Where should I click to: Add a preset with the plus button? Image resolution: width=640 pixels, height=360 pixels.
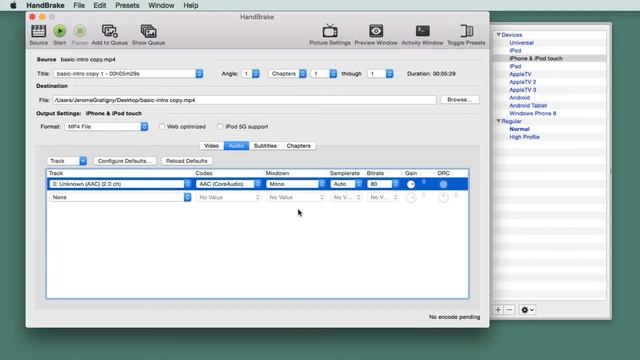click(x=498, y=310)
